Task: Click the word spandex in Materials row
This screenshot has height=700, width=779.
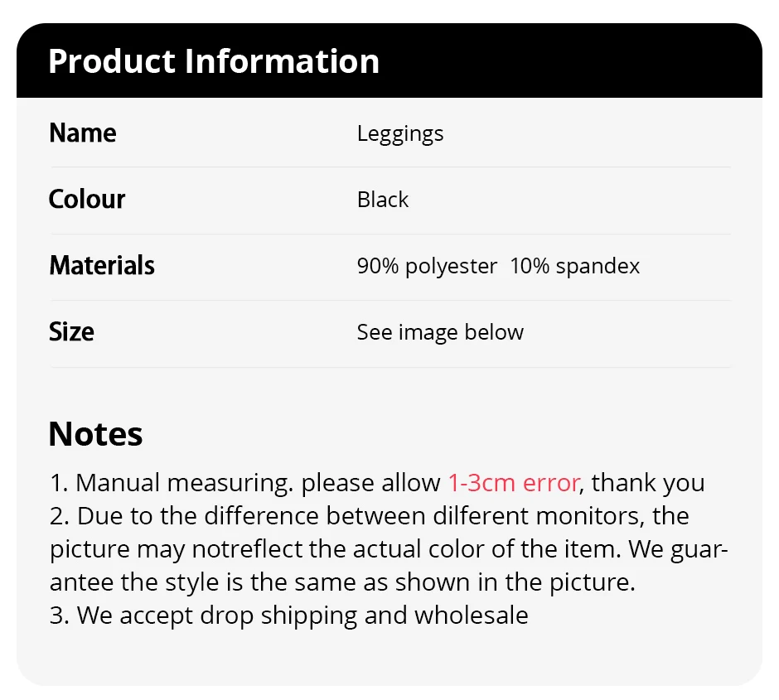Action: tap(598, 266)
